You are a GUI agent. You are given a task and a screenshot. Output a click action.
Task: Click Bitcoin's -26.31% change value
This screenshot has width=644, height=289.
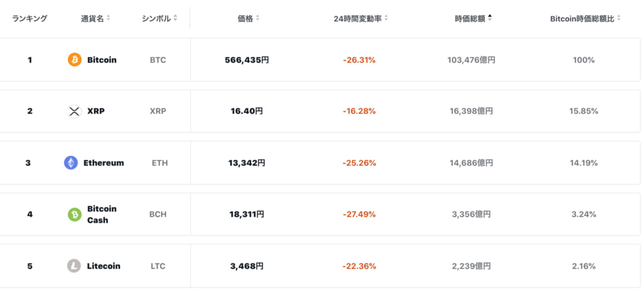359,60
